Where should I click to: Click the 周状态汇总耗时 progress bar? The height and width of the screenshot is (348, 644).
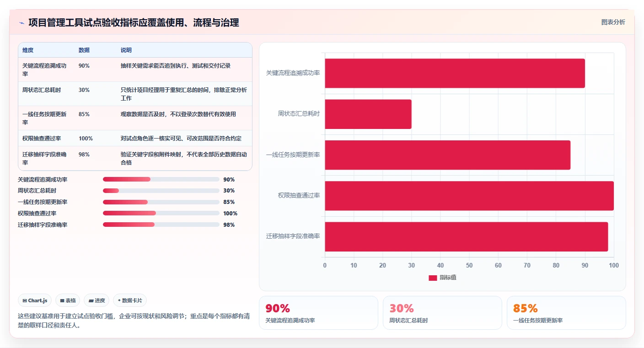161,191
